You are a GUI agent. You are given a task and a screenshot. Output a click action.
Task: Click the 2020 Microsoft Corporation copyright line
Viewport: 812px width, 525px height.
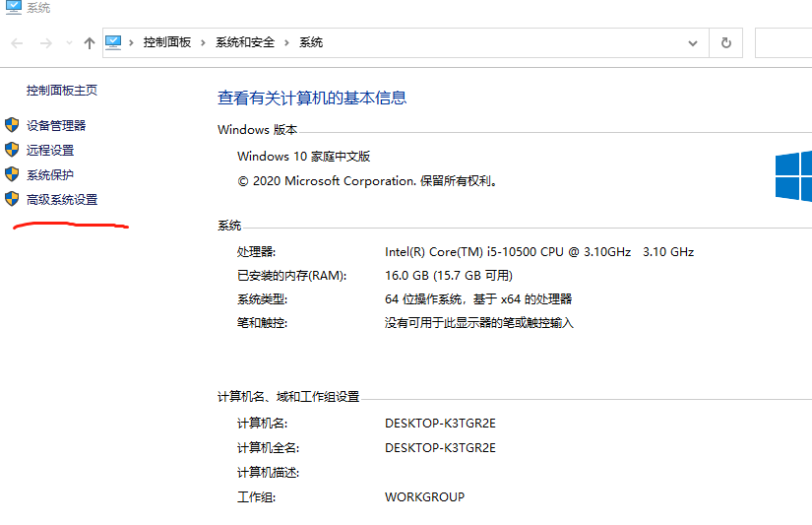pos(368,181)
